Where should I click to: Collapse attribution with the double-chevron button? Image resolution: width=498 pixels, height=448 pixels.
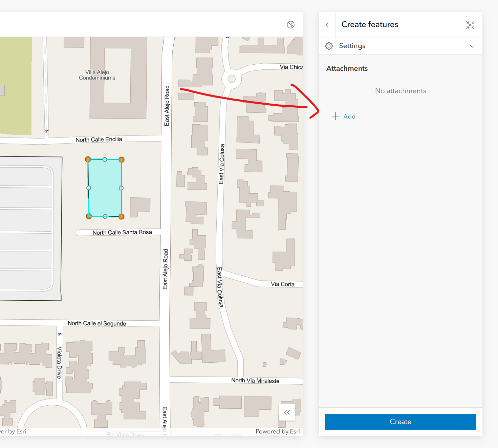click(x=287, y=412)
